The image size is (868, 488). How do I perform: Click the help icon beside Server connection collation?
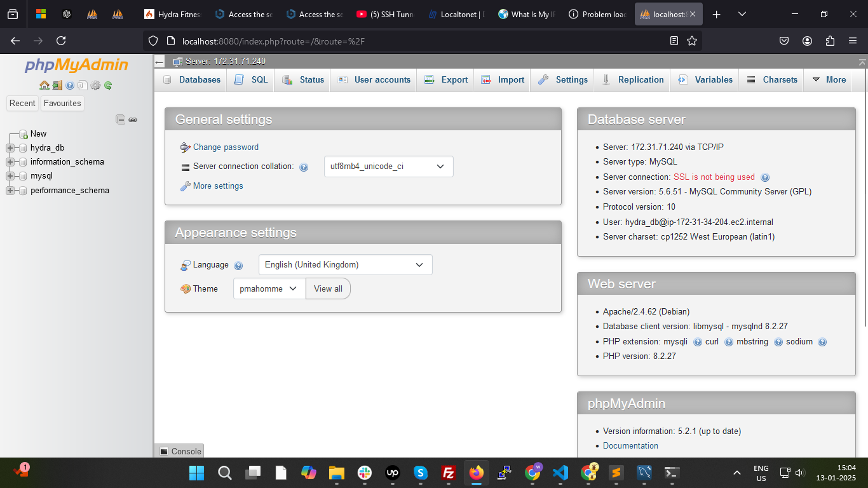pyautogui.click(x=304, y=167)
